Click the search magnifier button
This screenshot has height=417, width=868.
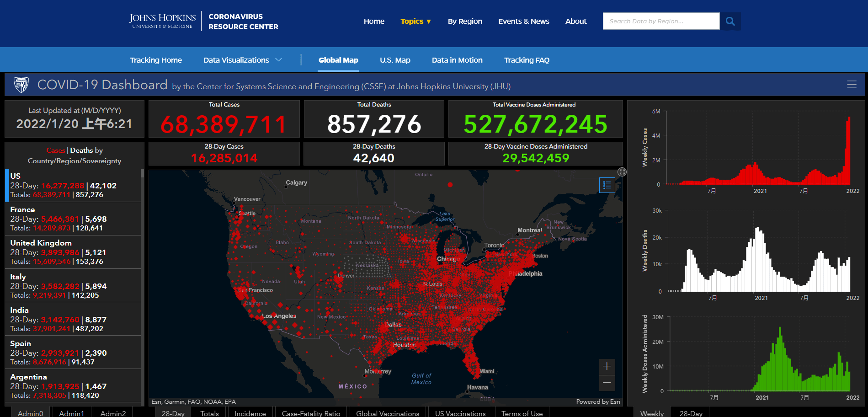click(730, 21)
